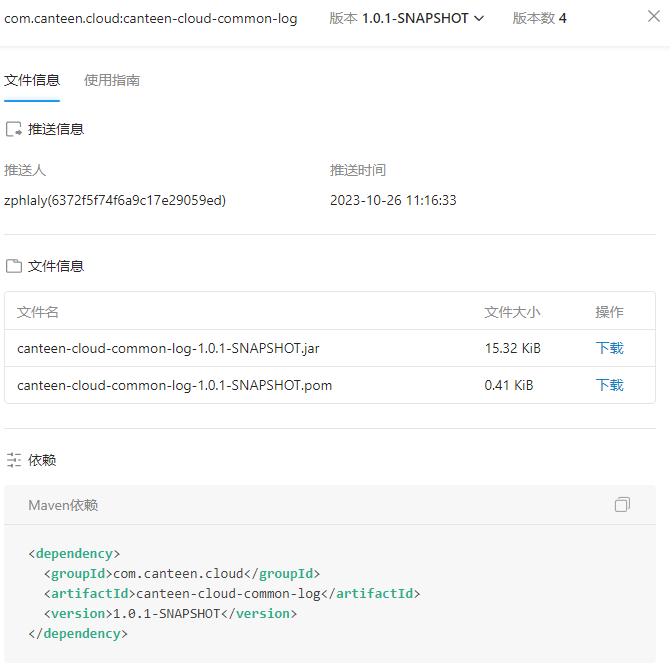Expand version selector chevron arrow
The height and width of the screenshot is (665, 670).
[479, 18]
